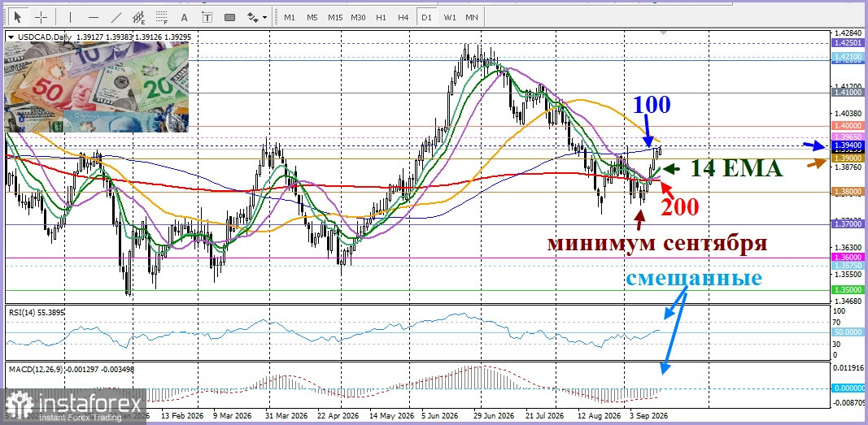Viewport: 868px width, 425px height.
Task: Expand the USDCAD,Daily chart title arrow
Action: tap(11, 37)
